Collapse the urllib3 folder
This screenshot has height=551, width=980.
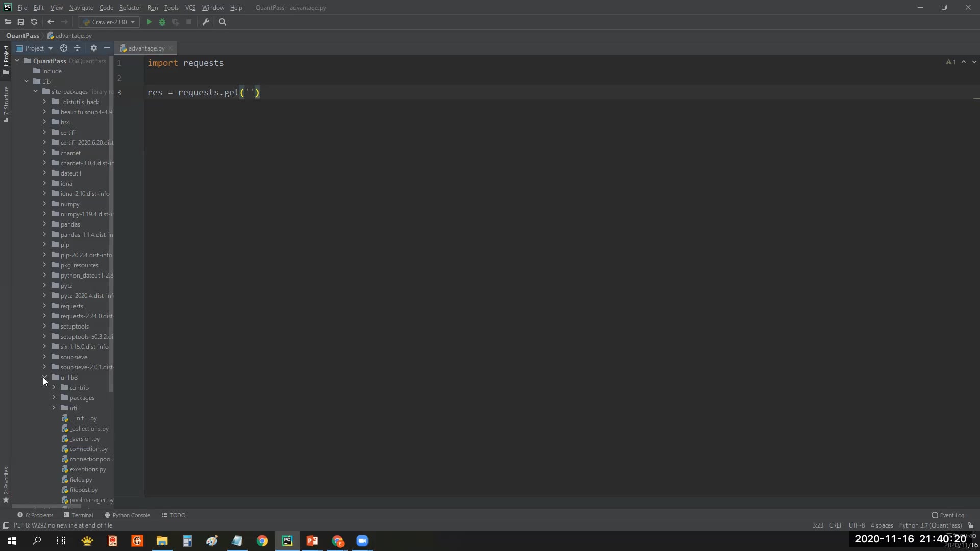tap(44, 377)
